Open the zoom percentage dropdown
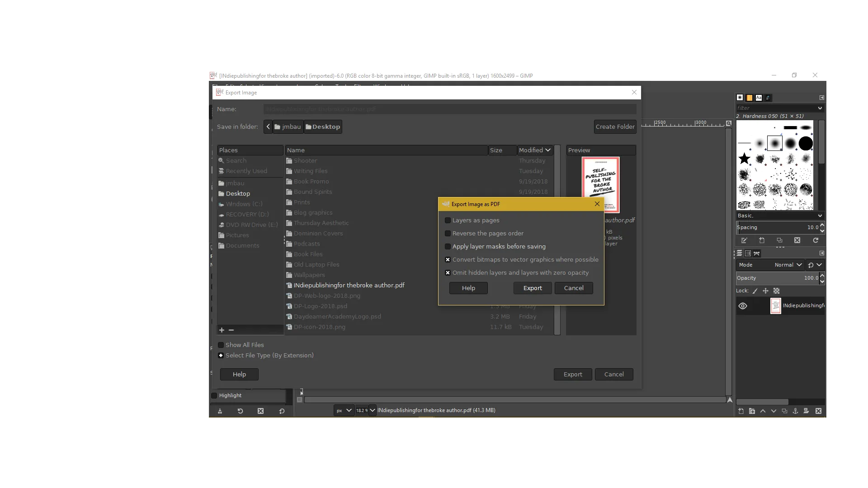This screenshot has width=868, height=488. [x=372, y=410]
